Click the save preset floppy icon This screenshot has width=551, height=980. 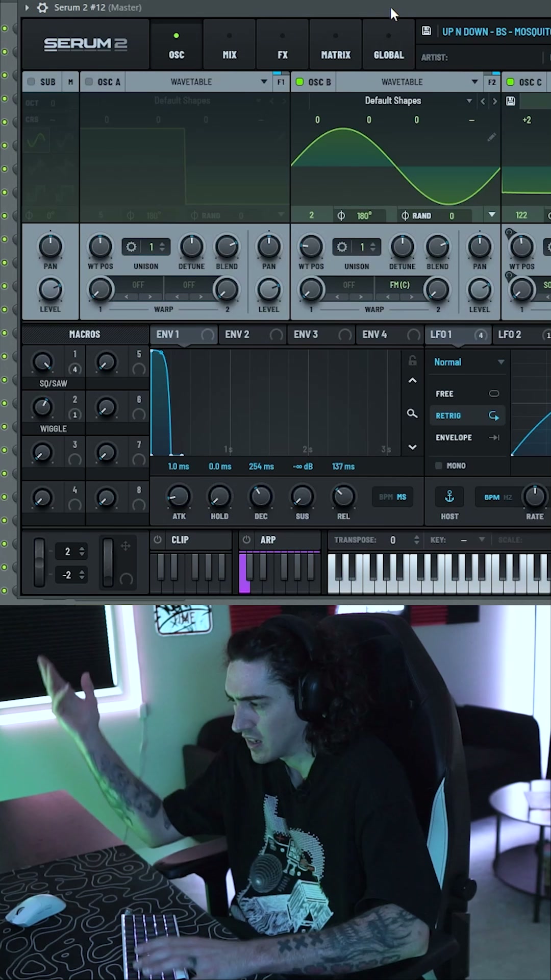[x=427, y=31]
